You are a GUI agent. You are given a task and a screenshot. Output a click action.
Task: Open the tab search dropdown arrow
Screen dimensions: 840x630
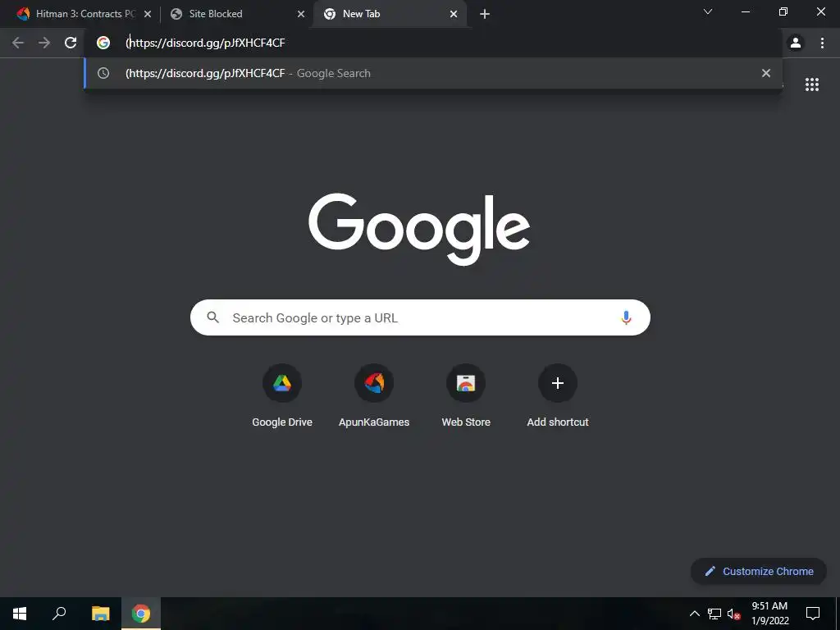pos(708,11)
